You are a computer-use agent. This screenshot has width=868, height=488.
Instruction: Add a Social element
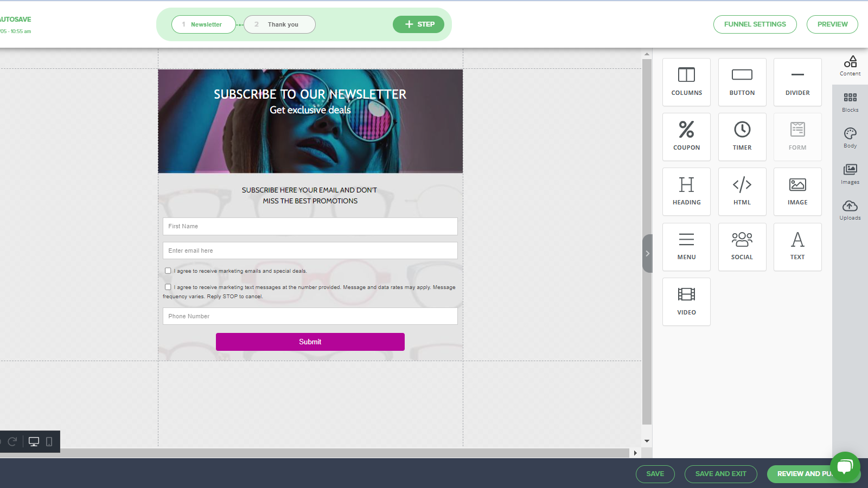click(x=742, y=247)
